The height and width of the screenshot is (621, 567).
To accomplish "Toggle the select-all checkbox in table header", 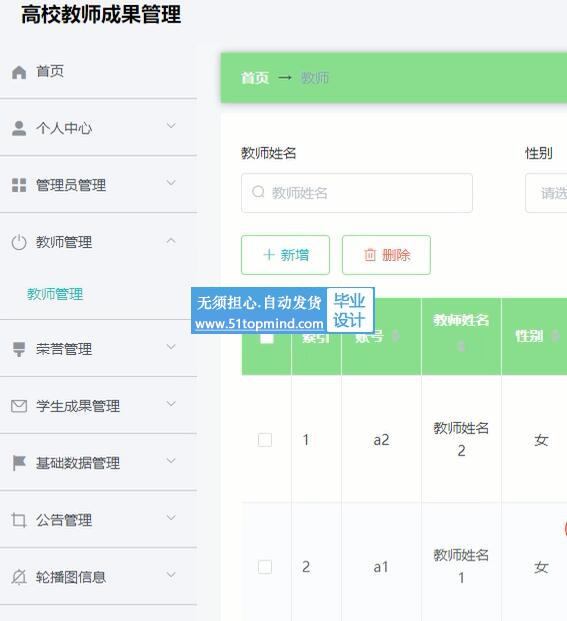I will pos(266,337).
